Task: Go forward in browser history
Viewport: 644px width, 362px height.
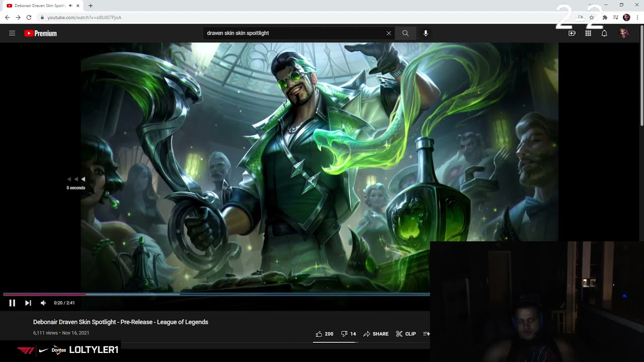Action: point(18,17)
